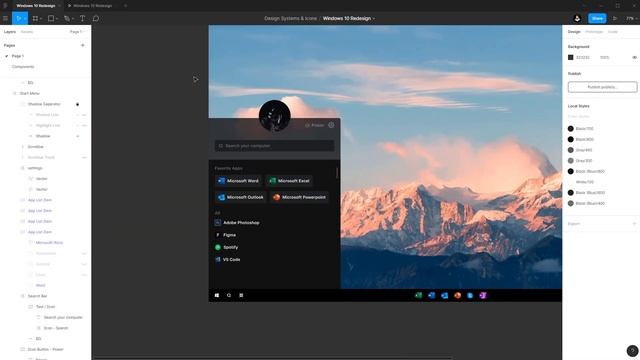This screenshot has height=360, width=640.
Task: Show the hidden Scrollbar Track layer
Action: tap(84, 157)
